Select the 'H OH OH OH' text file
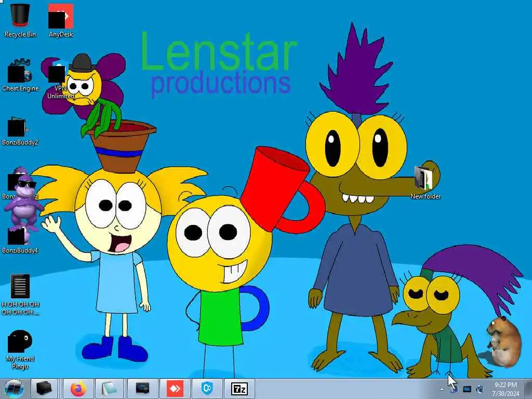The height and width of the screenshot is (399, 532). tap(20, 295)
